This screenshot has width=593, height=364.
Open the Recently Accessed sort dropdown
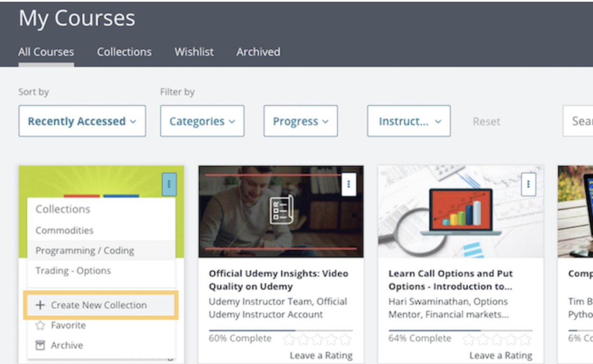(x=82, y=121)
